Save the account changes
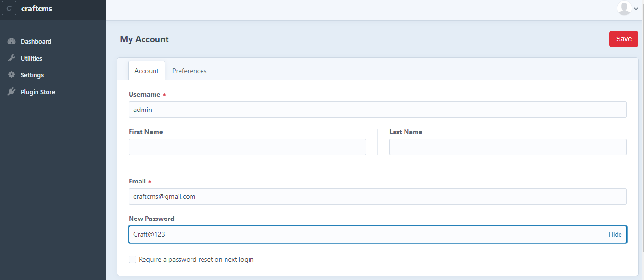This screenshot has height=280, width=644. [x=623, y=39]
